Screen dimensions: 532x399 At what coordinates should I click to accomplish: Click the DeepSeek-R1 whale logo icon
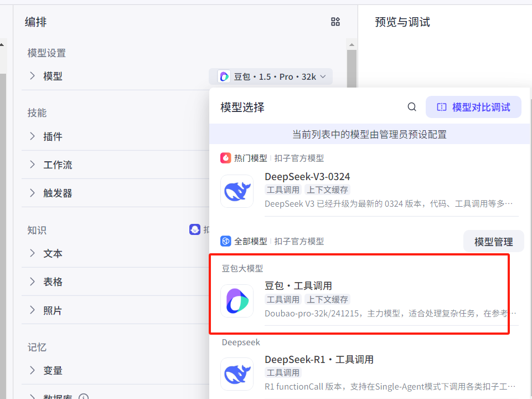click(237, 374)
